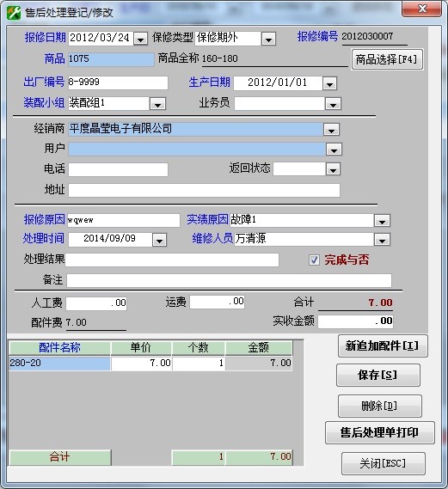448x489 pixels.
Task: Toggle the 完成与否 checkbox
Action: [x=314, y=260]
